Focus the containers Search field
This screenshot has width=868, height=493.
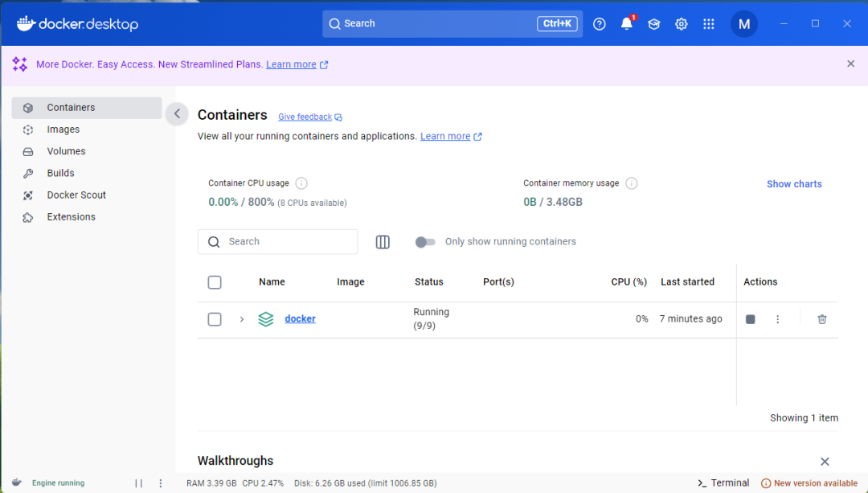[278, 241]
